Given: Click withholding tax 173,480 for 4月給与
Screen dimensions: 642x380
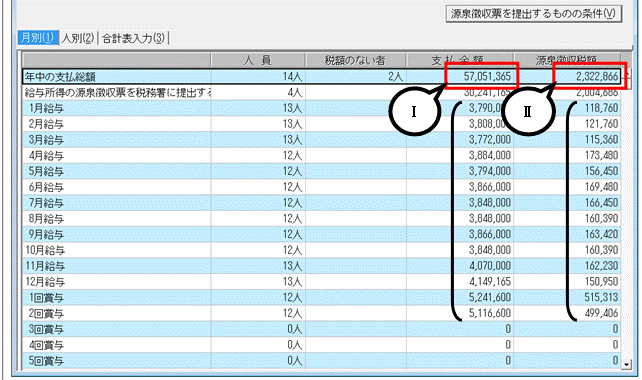Looking at the screenshot, I should tap(601, 155).
